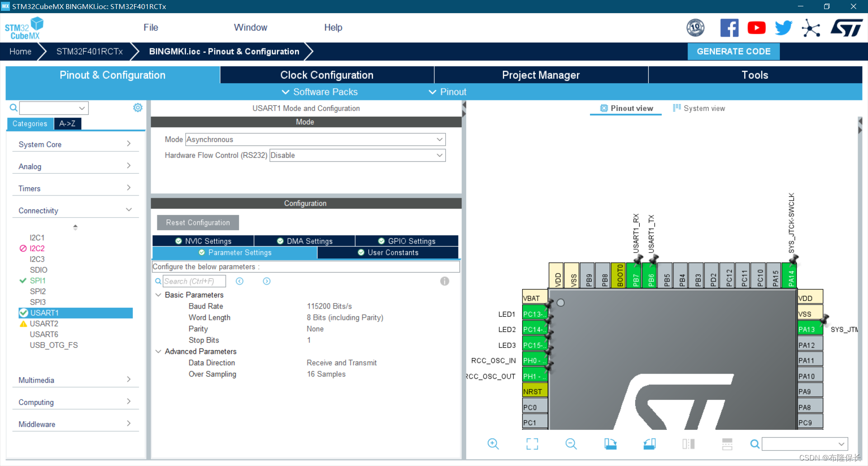The height and width of the screenshot is (466, 868).
Task: Open the DMA Settings tab
Action: (305, 241)
